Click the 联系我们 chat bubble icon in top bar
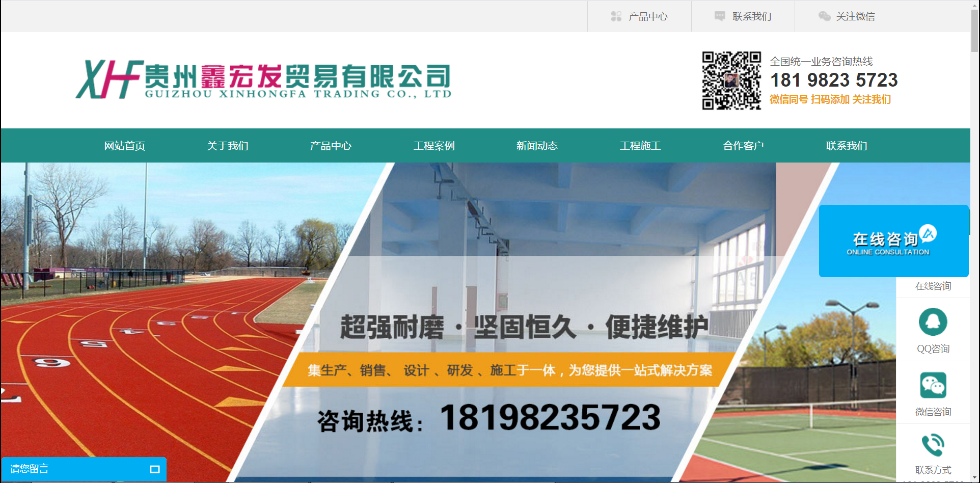This screenshot has width=980, height=483. coord(720,16)
